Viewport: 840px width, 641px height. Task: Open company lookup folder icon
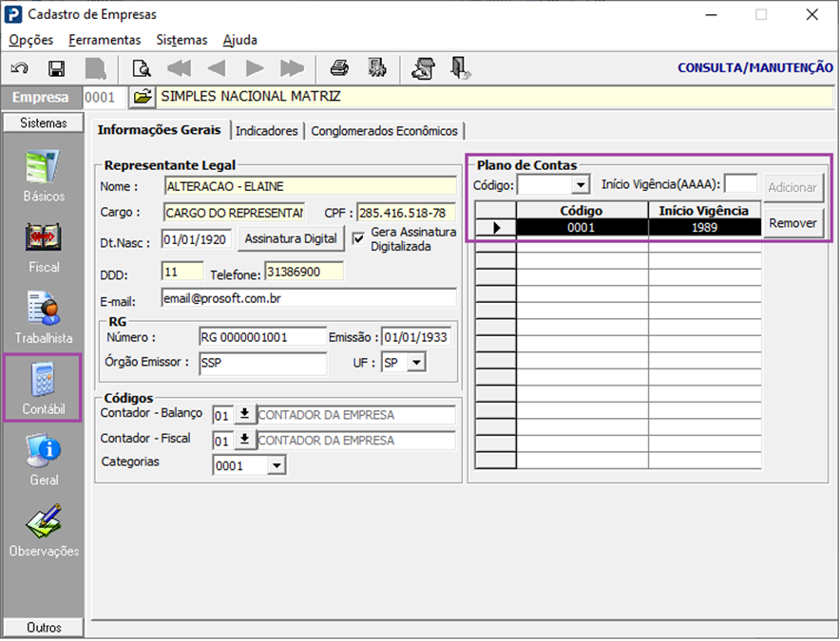pos(142,97)
